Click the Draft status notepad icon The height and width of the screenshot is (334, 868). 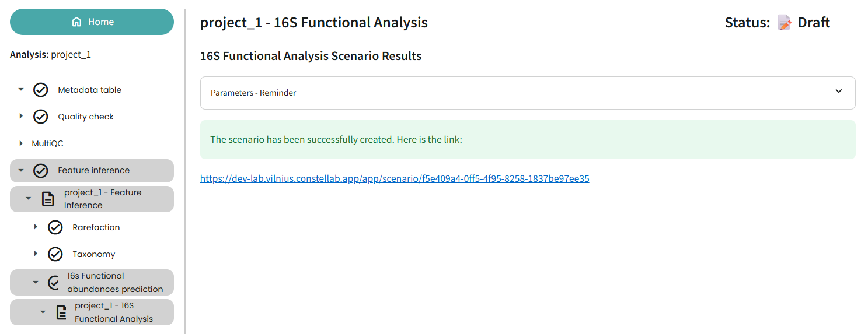[785, 23]
